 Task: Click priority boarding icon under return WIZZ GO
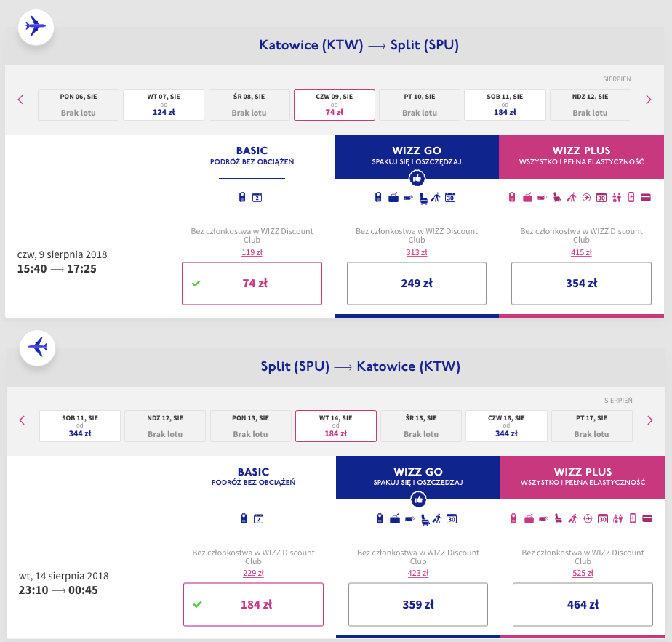(437, 519)
